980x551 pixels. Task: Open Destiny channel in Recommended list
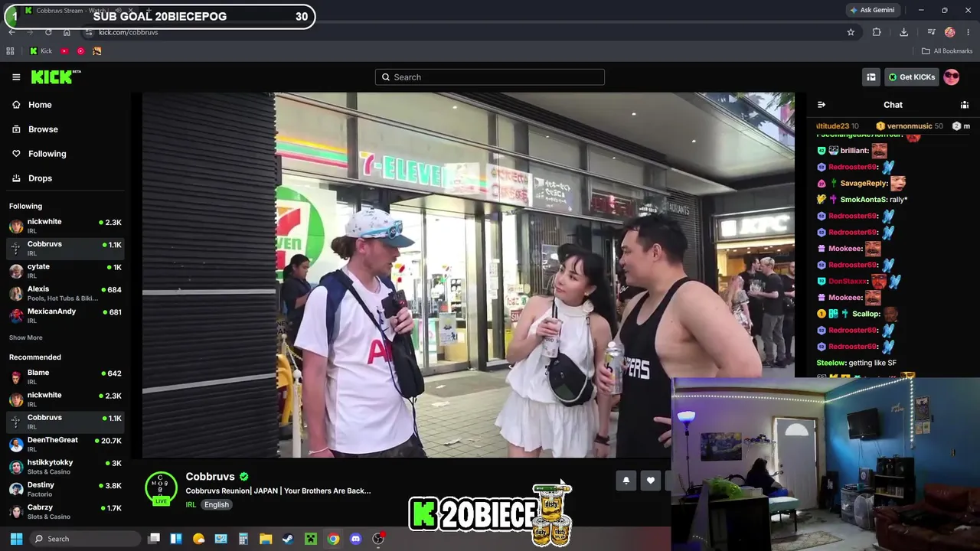coord(64,489)
